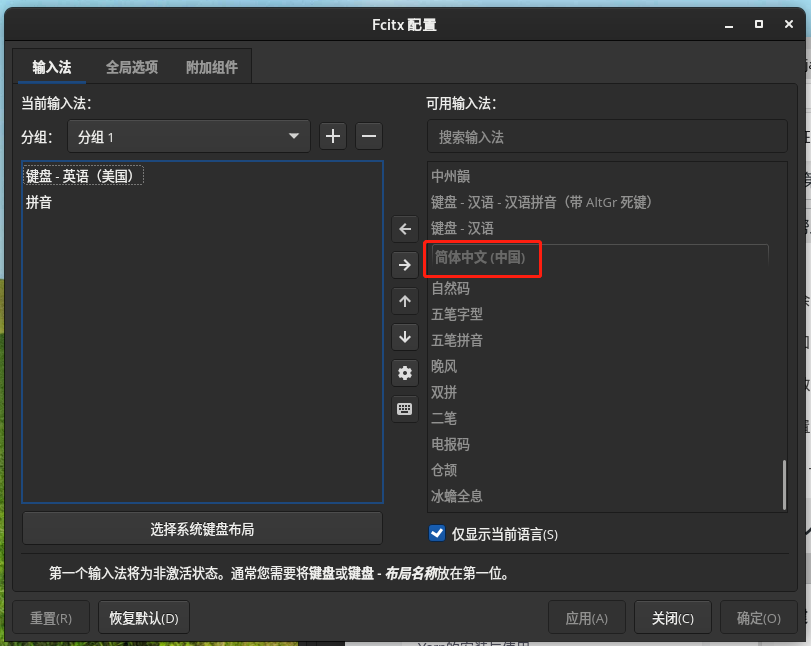Image resolution: width=811 pixels, height=646 pixels.
Task: Focus the 搜索输入法 search field
Action: point(607,137)
